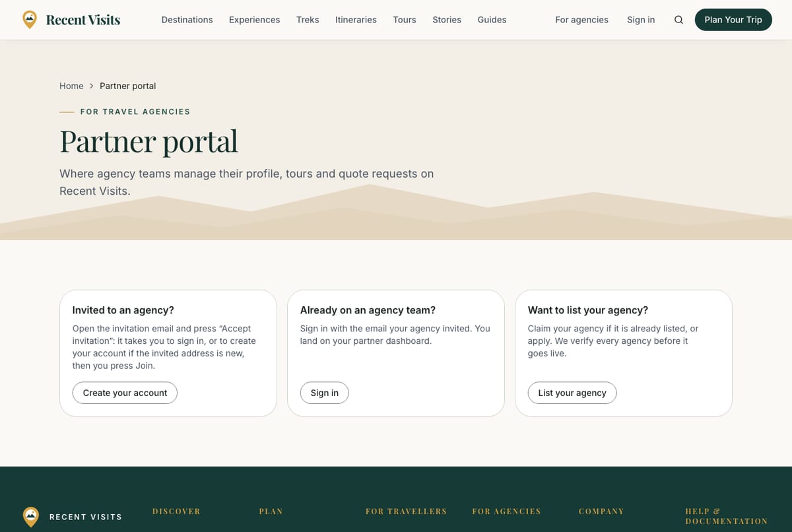Click the FOR TRAVELLERS footer heading
This screenshot has width=792, height=532.
pos(406,512)
